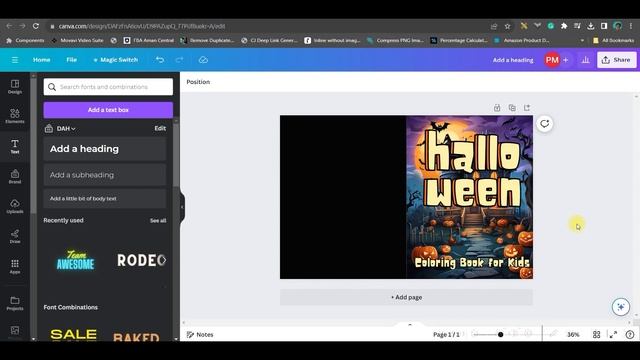Click the + Add page button
The width and height of the screenshot is (640, 360).
[x=406, y=297]
